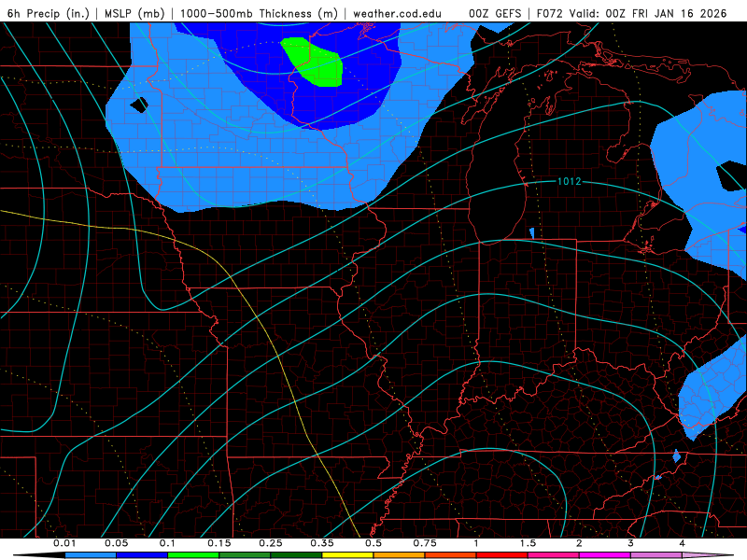
Task: Click the 'F072' forecast hour text
Action: [x=550, y=13]
